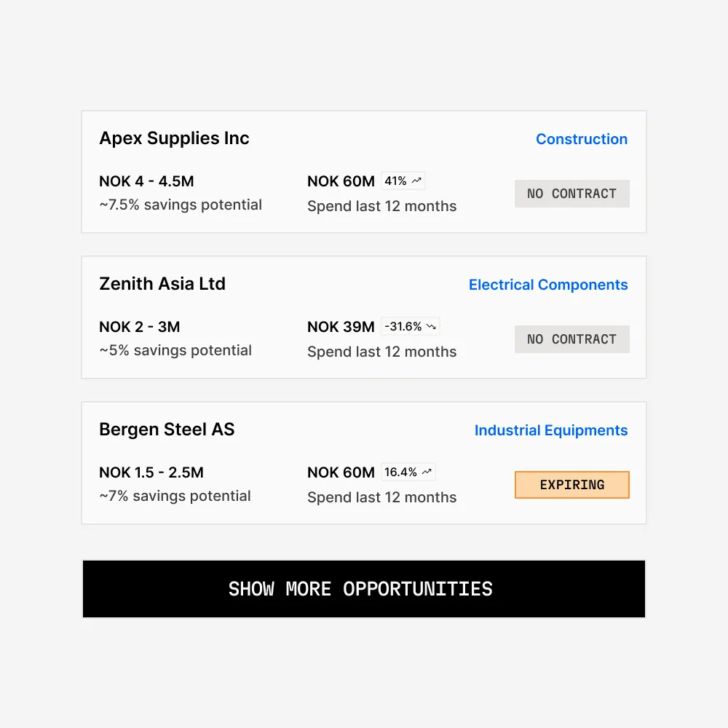Click the NOK 39M spend figure
This screenshot has height=728, width=728.
point(341,327)
